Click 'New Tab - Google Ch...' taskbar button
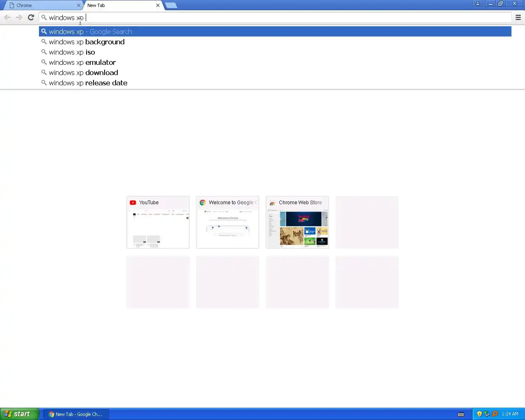Screen dimensions: 525x420 tap(77, 414)
